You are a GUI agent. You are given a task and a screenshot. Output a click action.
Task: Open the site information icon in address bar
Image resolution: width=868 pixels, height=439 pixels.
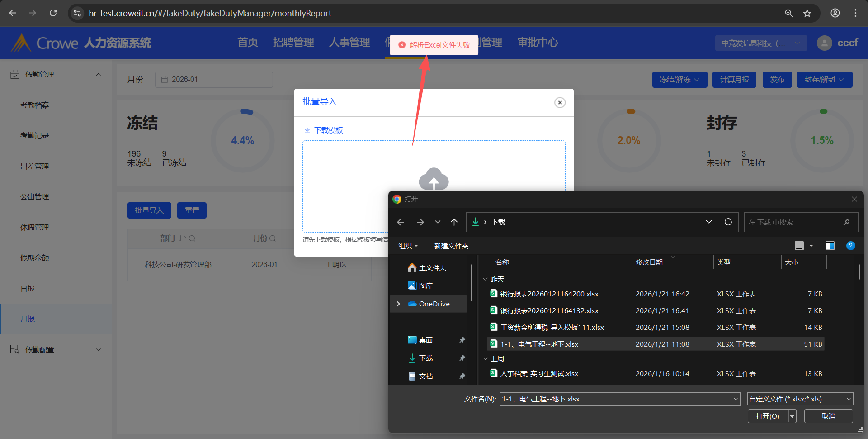coord(77,13)
